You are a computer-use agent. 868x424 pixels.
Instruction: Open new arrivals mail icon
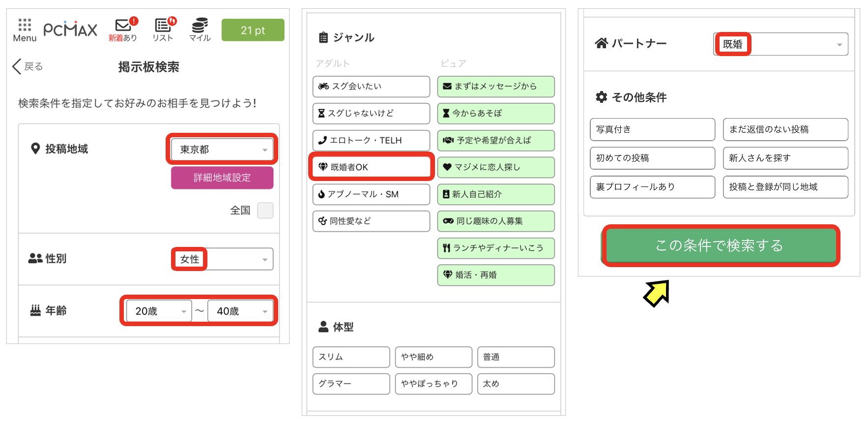coord(123,30)
